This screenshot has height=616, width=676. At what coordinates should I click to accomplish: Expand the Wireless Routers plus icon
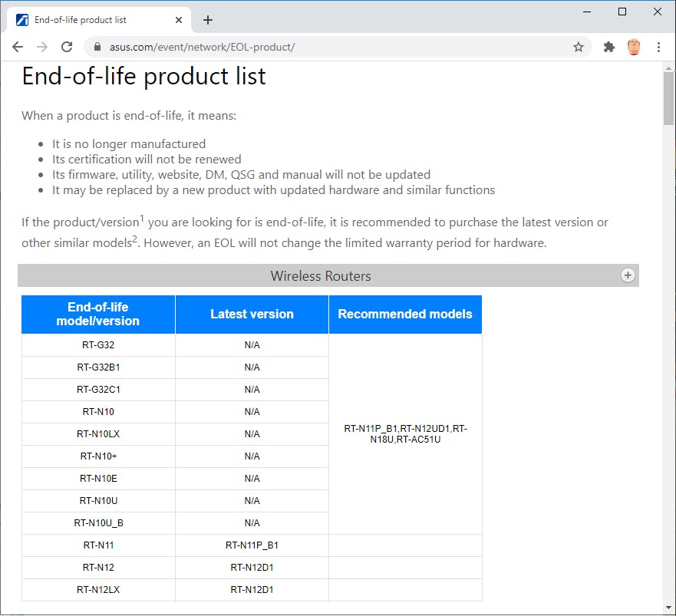628,275
